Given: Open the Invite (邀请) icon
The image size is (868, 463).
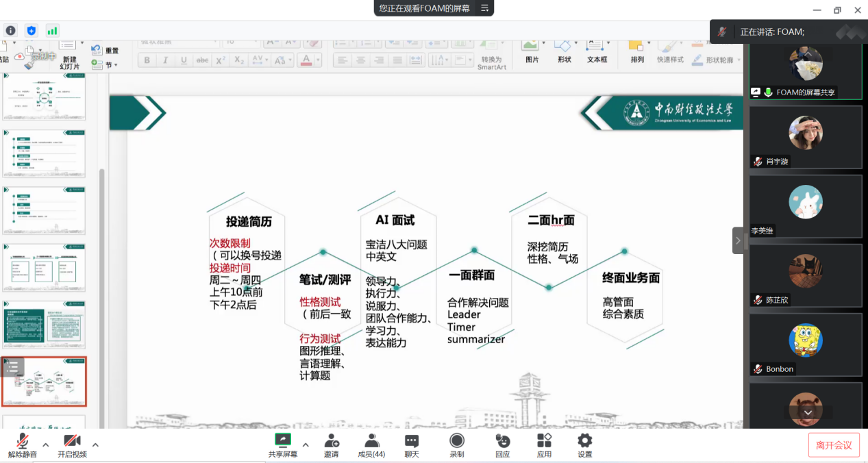Looking at the screenshot, I should point(332,445).
